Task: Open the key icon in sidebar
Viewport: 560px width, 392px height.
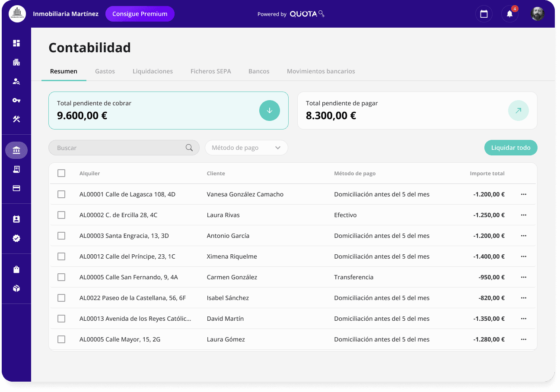Action: point(16,100)
